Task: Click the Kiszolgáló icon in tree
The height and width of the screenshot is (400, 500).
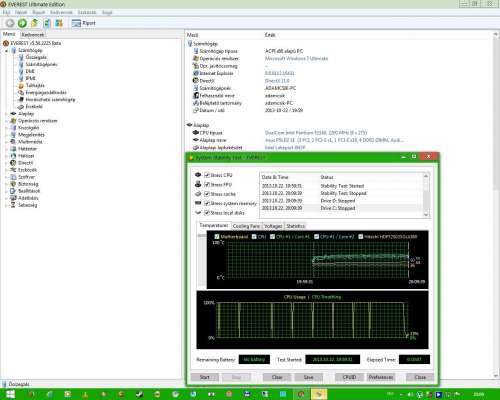Action: tap(13, 128)
